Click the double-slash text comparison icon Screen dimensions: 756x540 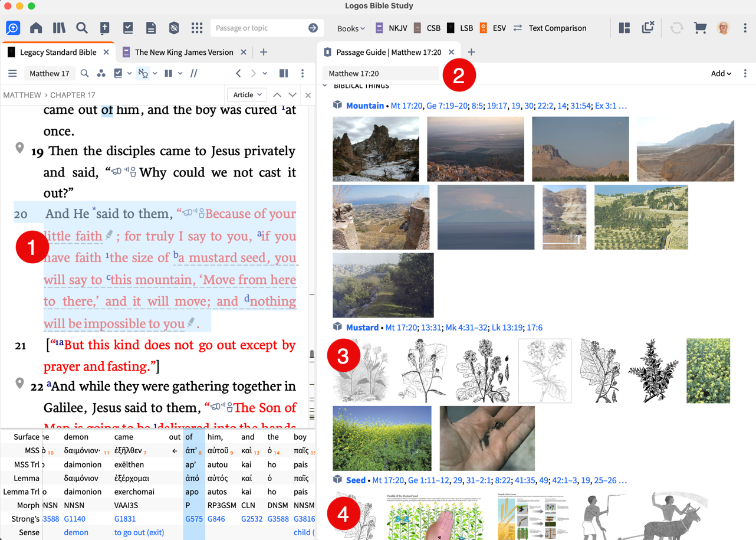pos(194,74)
